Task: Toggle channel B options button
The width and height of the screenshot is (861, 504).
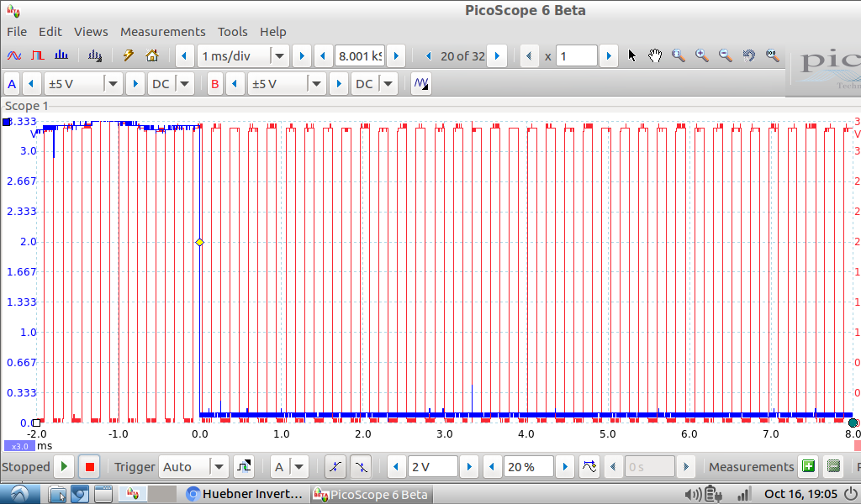Action: (x=215, y=84)
